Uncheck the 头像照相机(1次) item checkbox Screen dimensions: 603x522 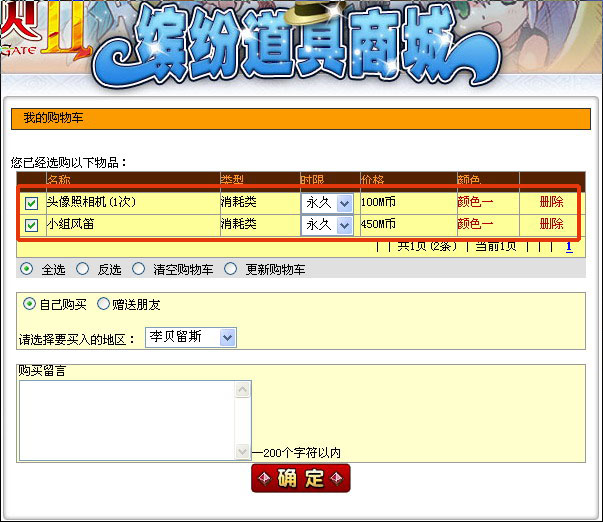click(x=32, y=203)
